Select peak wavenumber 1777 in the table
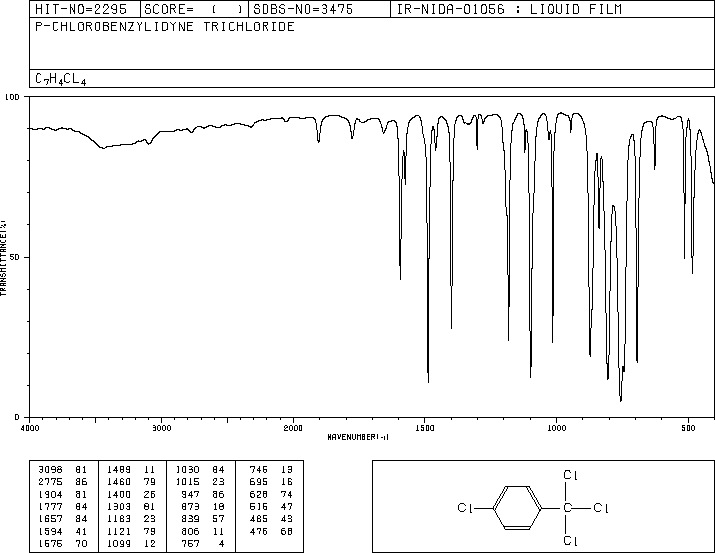Screen dimensions: 715x553 [x=50, y=506]
